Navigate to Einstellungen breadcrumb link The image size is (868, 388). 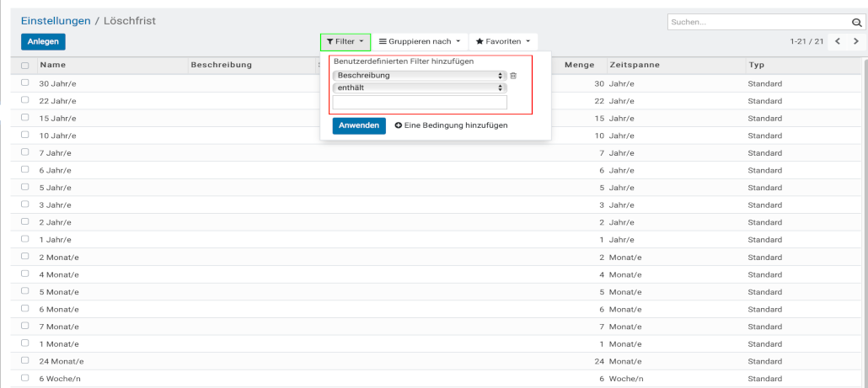click(x=56, y=20)
